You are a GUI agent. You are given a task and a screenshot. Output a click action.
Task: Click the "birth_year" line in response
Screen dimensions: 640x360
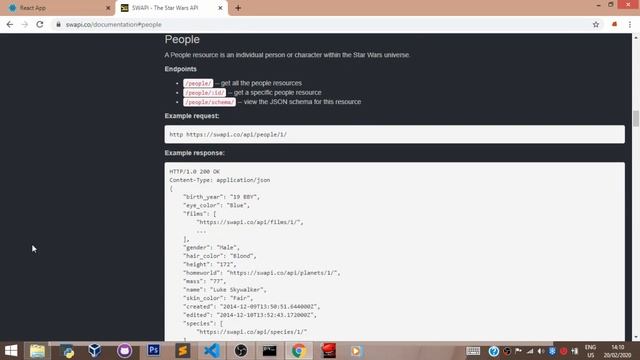click(221, 197)
